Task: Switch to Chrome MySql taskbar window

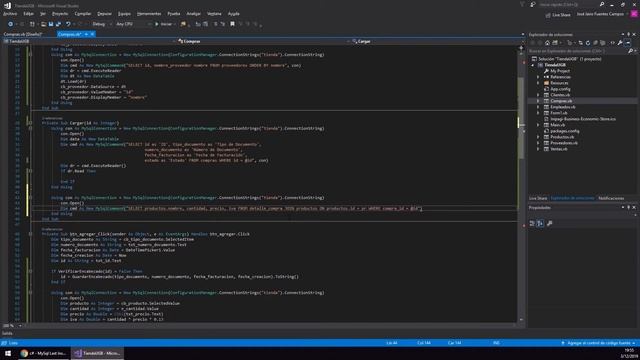Action: [43, 353]
